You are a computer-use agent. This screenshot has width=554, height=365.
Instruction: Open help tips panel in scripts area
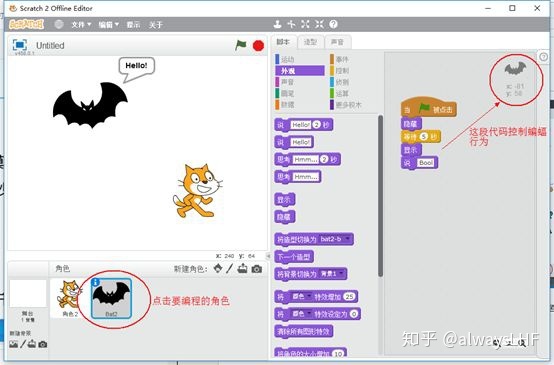[544, 57]
